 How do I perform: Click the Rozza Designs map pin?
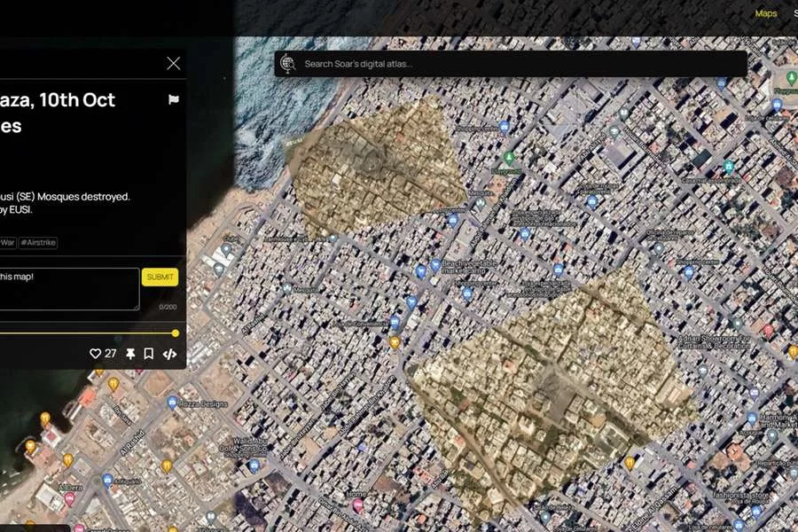(172, 403)
